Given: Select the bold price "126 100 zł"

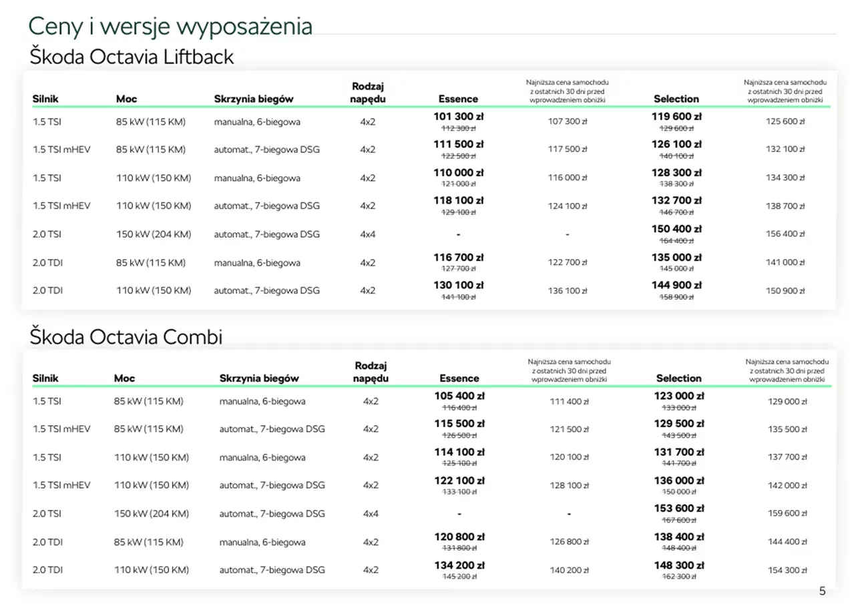Looking at the screenshot, I should point(676,144).
